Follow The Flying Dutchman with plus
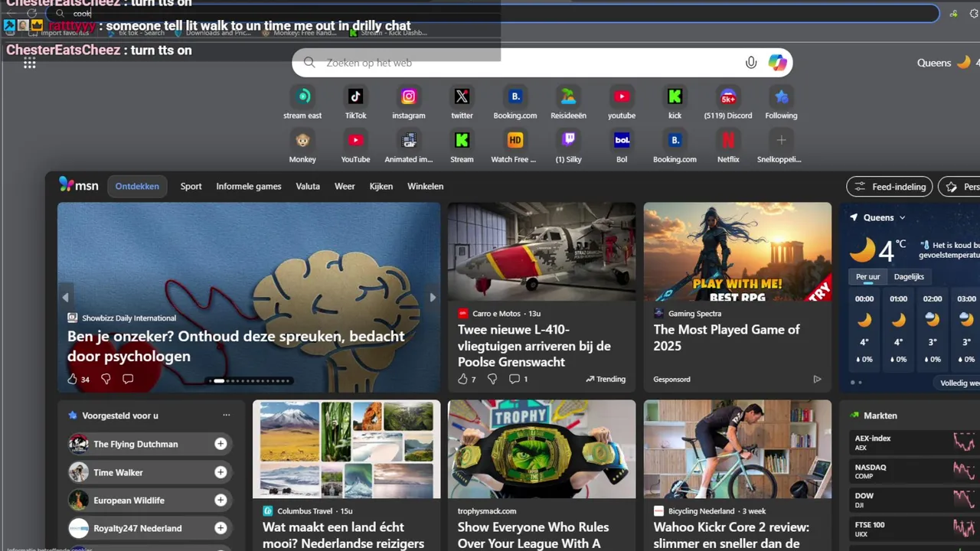 [220, 444]
